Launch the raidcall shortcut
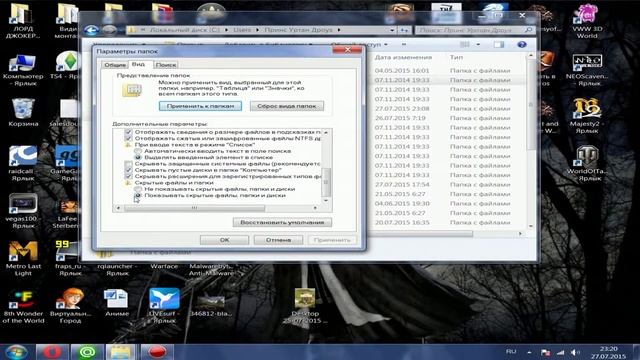The height and width of the screenshot is (360, 640). tap(23, 163)
